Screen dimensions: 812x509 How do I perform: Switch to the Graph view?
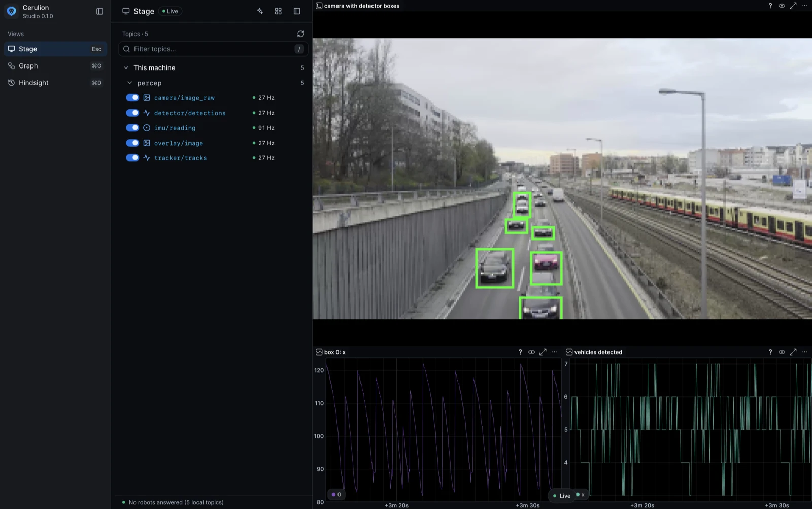[x=56, y=66]
